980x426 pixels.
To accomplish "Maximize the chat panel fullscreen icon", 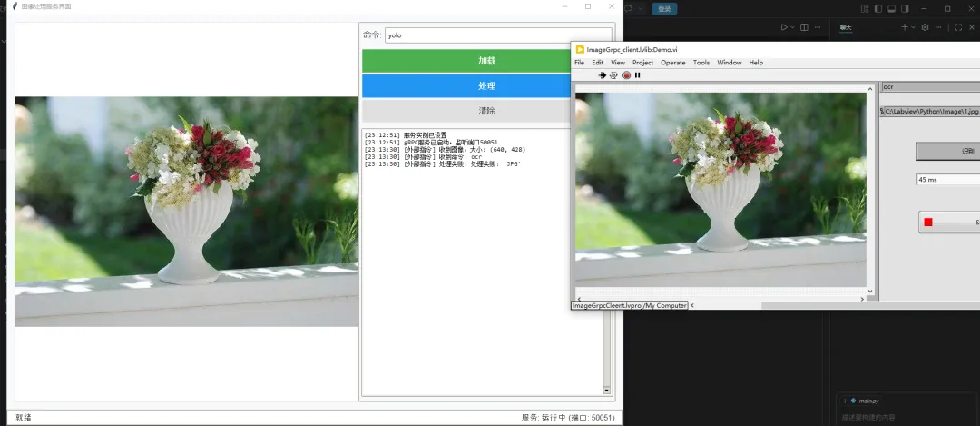I will 958,27.
